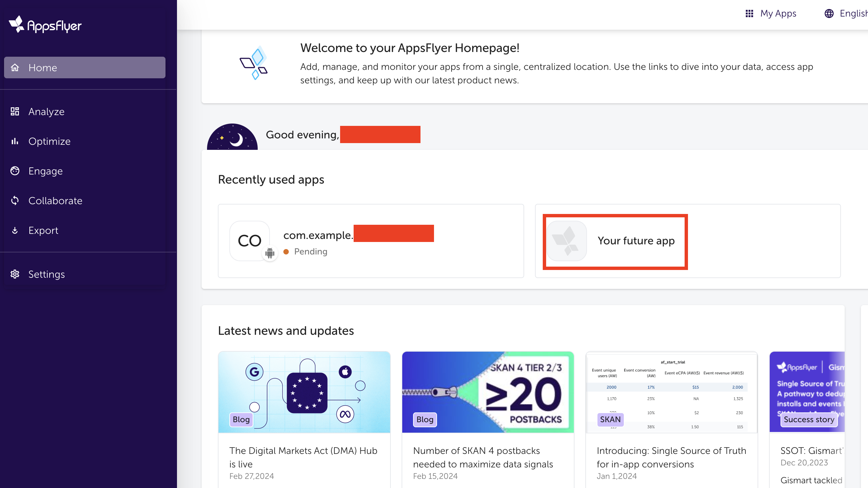The image size is (868, 488).
Task: Open the Collaborate menu item
Action: [55, 200]
